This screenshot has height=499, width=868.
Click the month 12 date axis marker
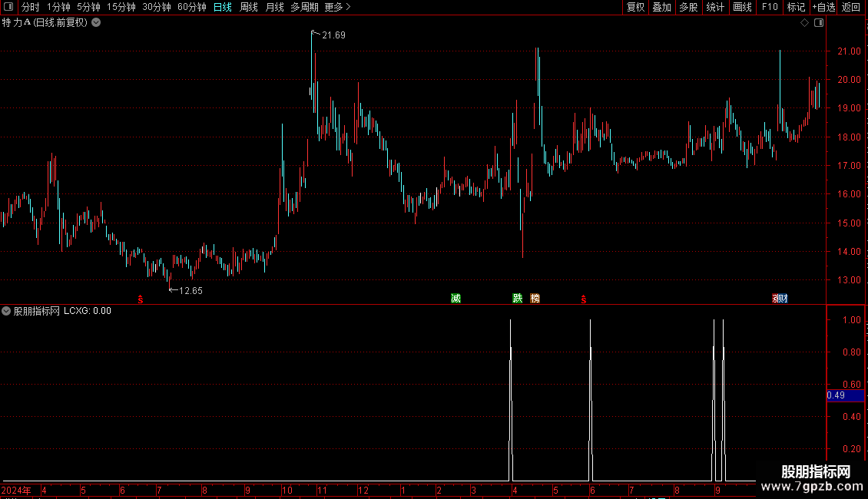363,490
